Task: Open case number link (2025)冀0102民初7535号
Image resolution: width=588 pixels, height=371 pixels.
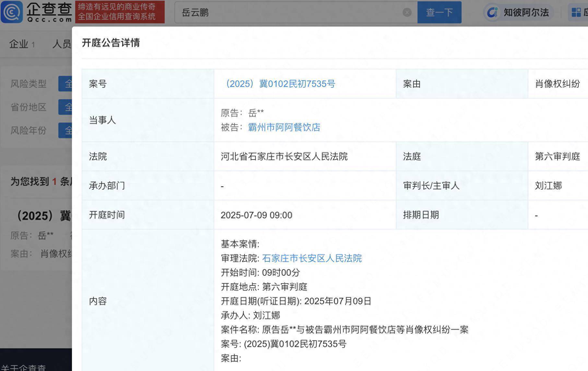Action: point(280,84)
